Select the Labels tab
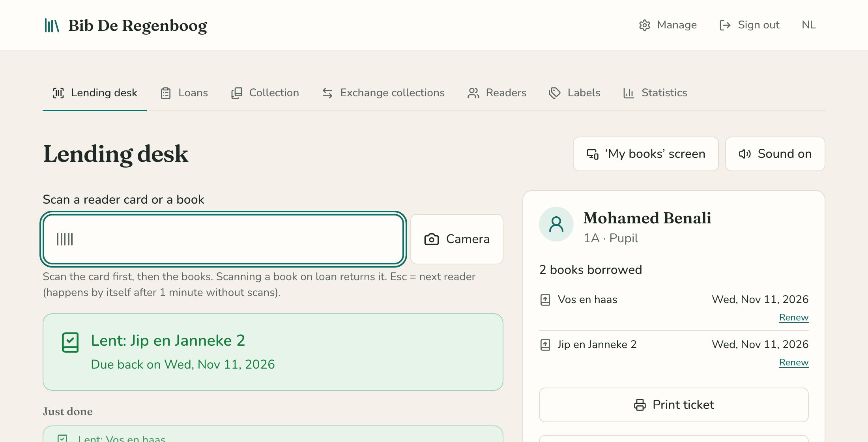The image size is (868, 442). 574,93
